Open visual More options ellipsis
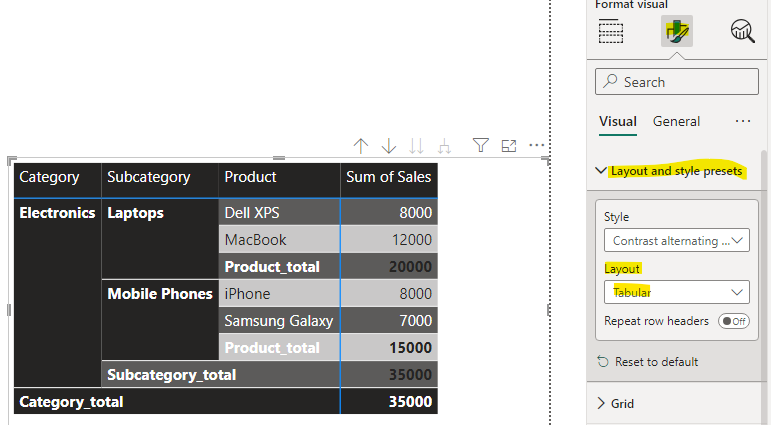This screenshot has width=771, height=425. (536, 145)
